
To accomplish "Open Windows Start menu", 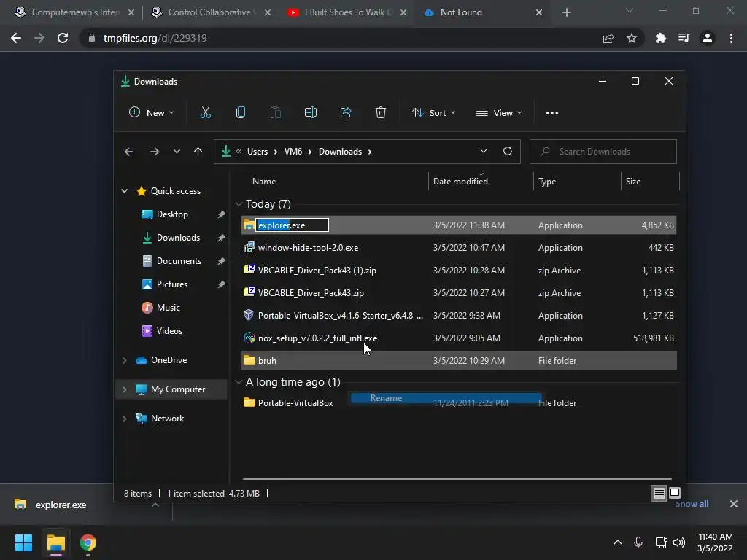I will 23,542.
